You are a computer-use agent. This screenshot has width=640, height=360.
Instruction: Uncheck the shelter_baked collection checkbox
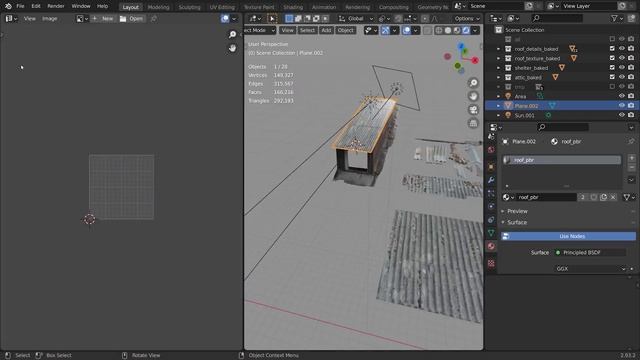click(x=612, y=67)
